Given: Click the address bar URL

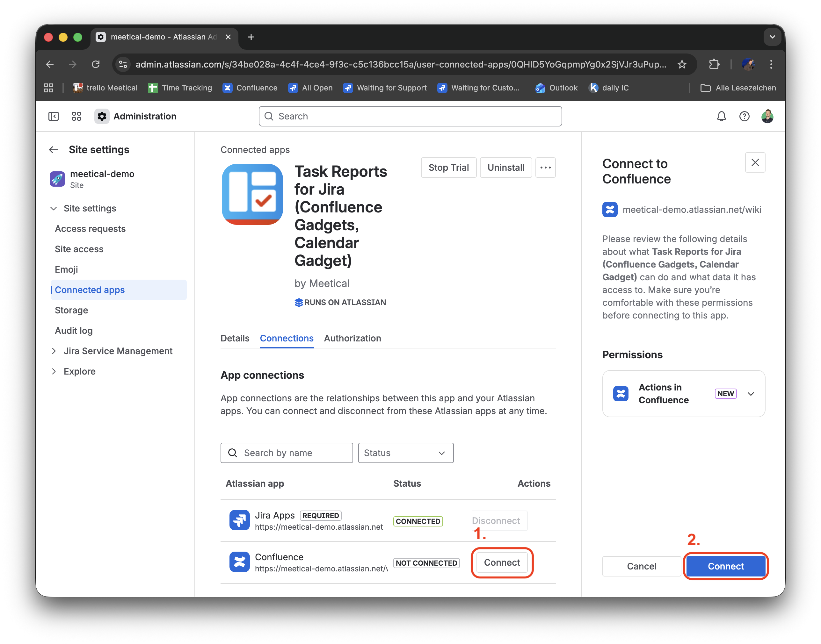Looking at the screenshot, I should tap(401, 64).
